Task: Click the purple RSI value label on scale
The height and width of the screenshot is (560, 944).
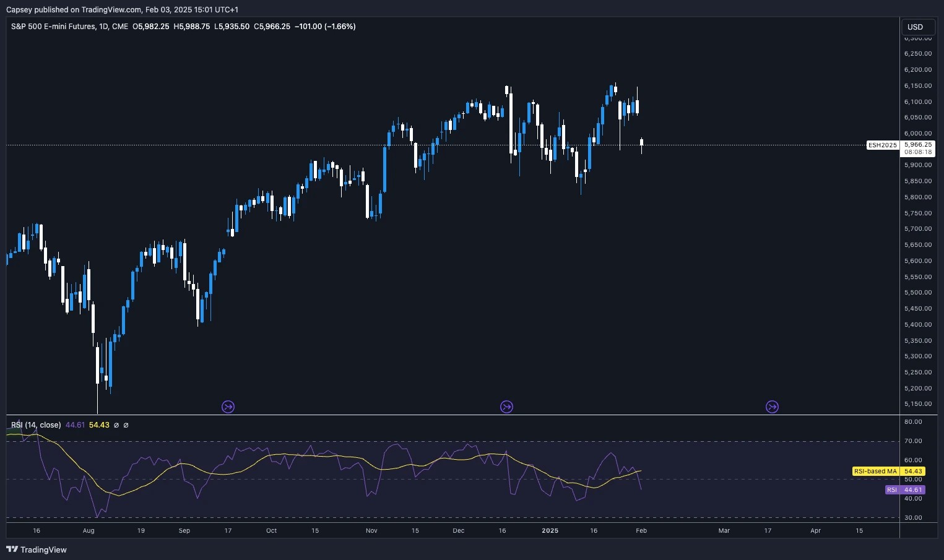Action: 904,489
